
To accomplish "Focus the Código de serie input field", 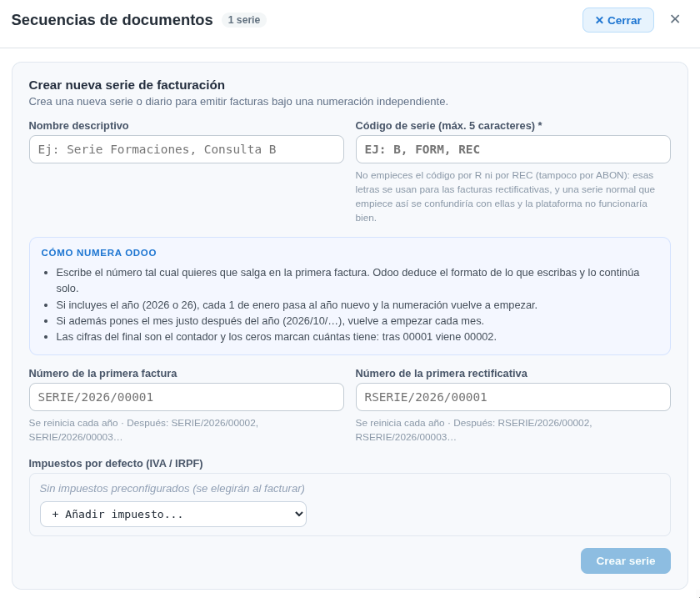I will pyautogui.click(x=513, y=149).
